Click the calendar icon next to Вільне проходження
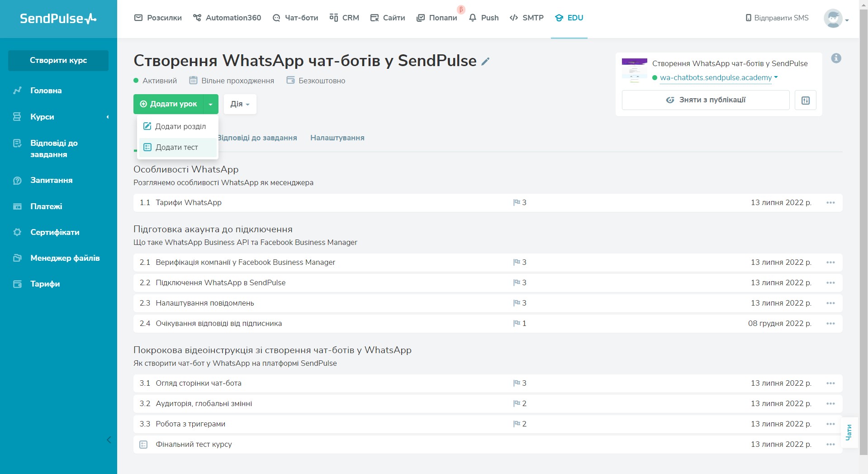 [193, 81]
